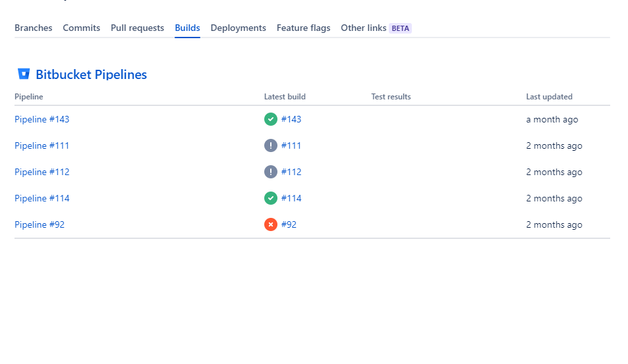Click gray warning icon for build #112
The image size is (628, 364).
[x=271, y=172]
